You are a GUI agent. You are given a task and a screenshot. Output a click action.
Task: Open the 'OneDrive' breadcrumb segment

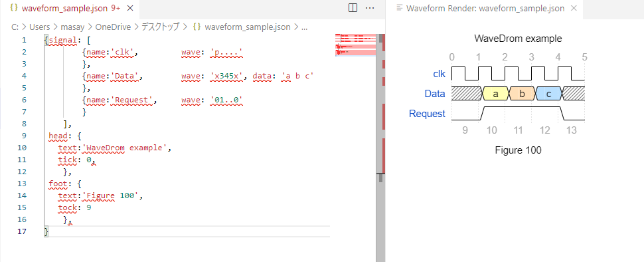(113, 27)
